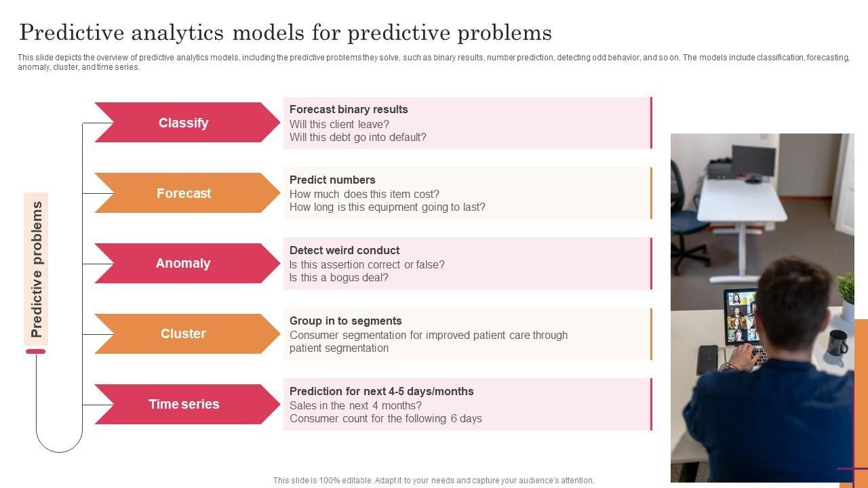Select the Predict numbers heading
The height and width of the screenshot is (488, 868).
coord(332,180)
